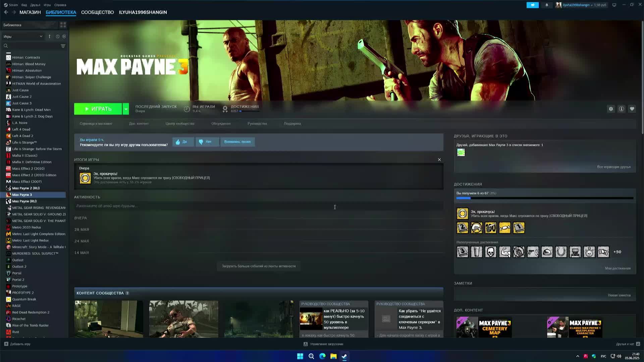Open the Вид menu
The height and width of the screenshot is (362, 644).
click(24, 5)
